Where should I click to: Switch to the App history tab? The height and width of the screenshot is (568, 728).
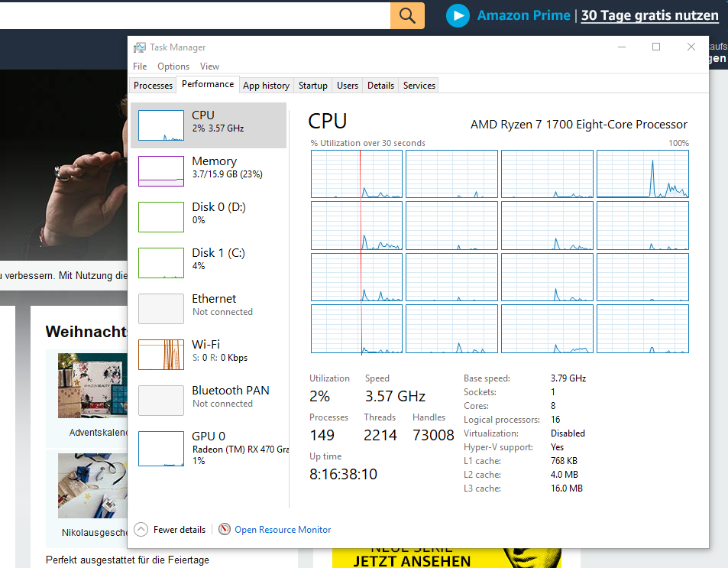coord(266,86)
